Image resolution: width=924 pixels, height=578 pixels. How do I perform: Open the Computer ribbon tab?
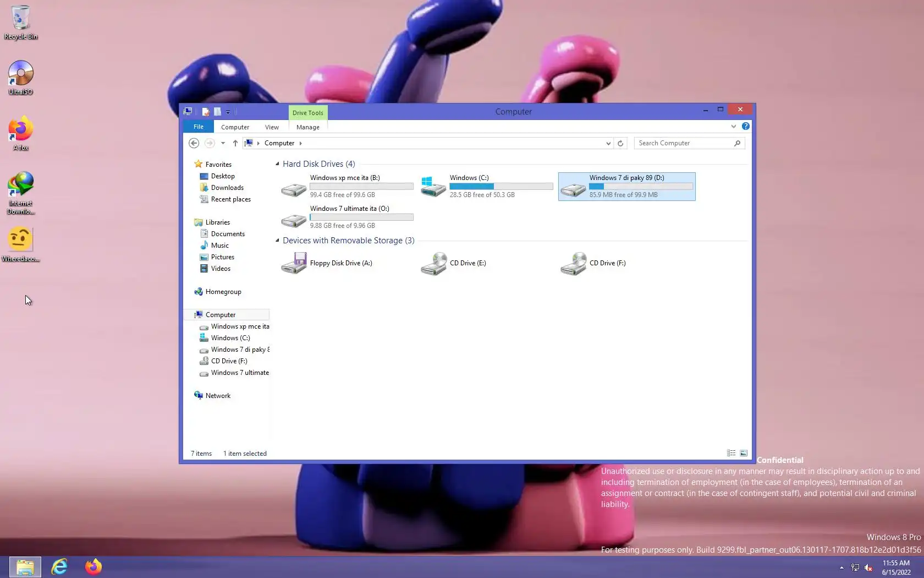click(x=235, y=127)
